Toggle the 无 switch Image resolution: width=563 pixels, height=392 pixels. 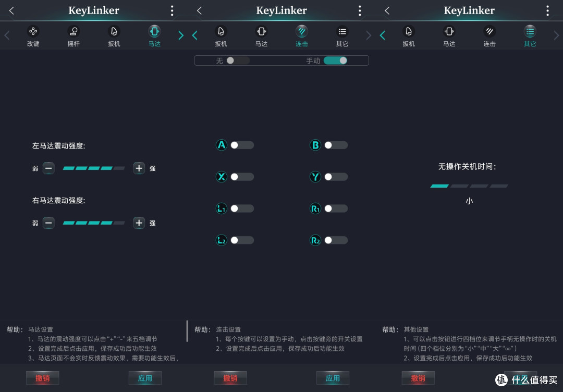pyautogui.click(x=238, y=60)
